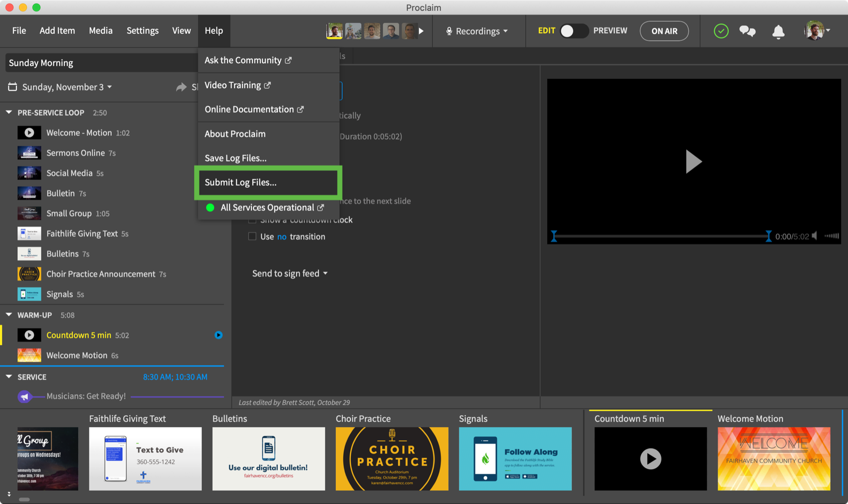
Task: Open Ask the Community link
Action: (268, 60)
